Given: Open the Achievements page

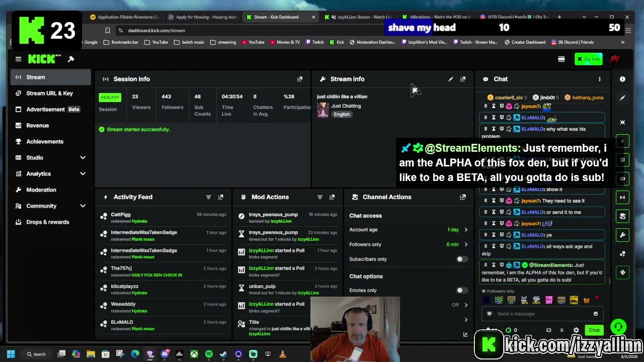Looking at the screenshot, I should click(50, 141).
